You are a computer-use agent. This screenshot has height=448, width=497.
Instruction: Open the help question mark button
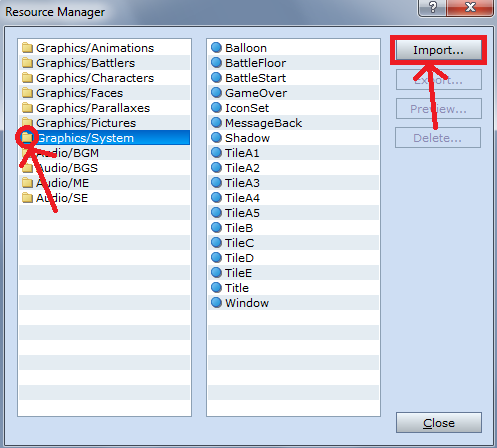[432, 7]
